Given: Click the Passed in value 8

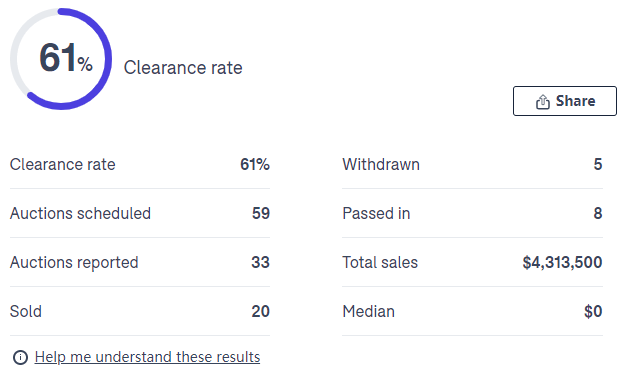Looking at the screenshot, I should tap(598, 213).
